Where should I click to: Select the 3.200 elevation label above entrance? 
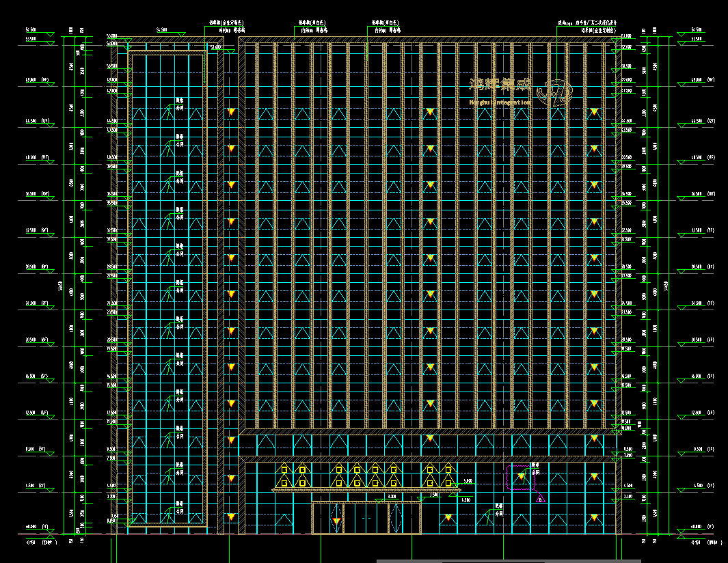[392, 497]
